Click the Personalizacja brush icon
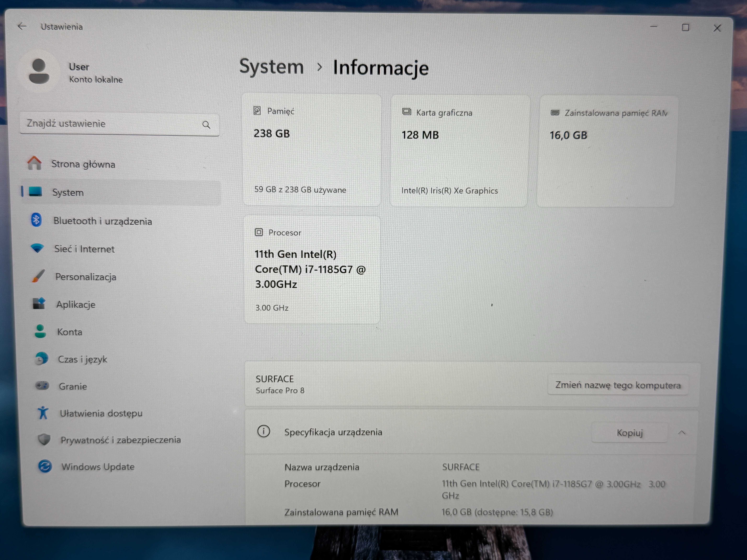This screenshot has width=747, height=560. [x=38, y=276]
